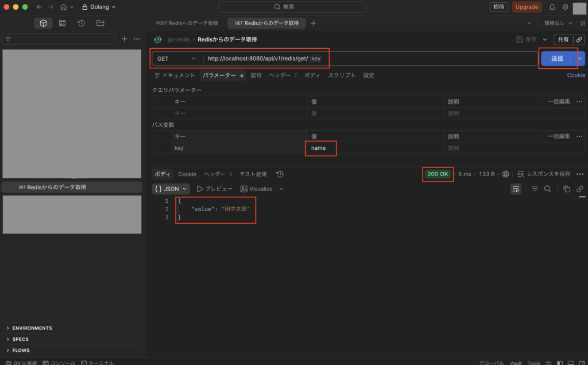
Task: Click the notifications bell icon
Action: pos(552,7)
